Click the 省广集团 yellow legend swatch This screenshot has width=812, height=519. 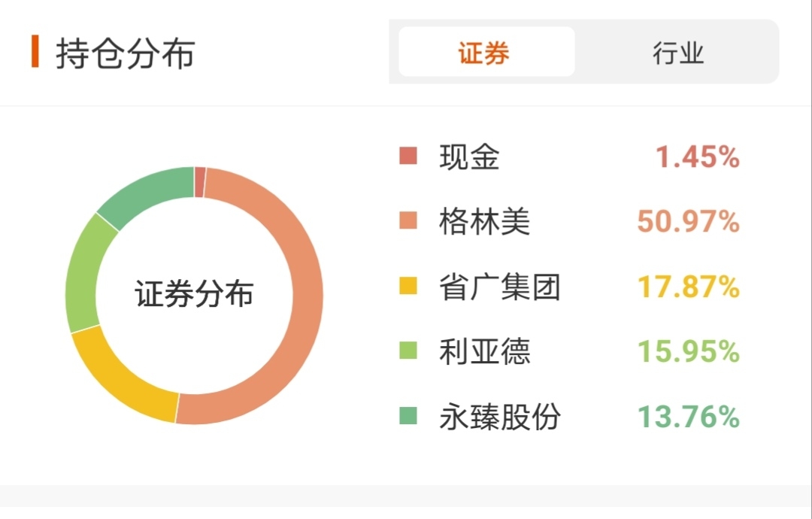[x=408, y=287]
